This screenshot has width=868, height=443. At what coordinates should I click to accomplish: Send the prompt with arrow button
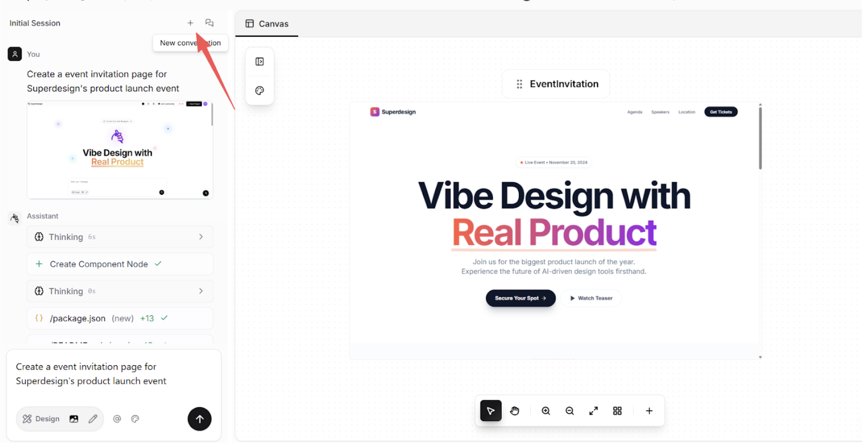pos(199,419)
